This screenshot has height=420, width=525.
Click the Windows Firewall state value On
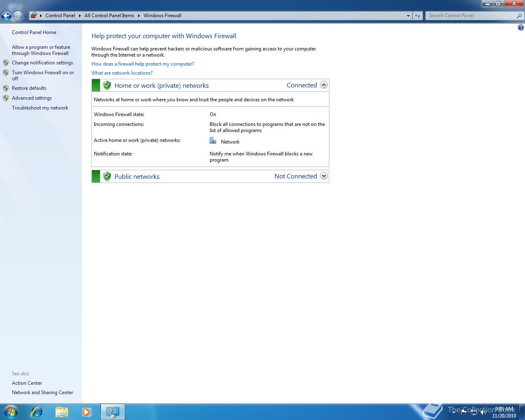[x=213, y=114]
